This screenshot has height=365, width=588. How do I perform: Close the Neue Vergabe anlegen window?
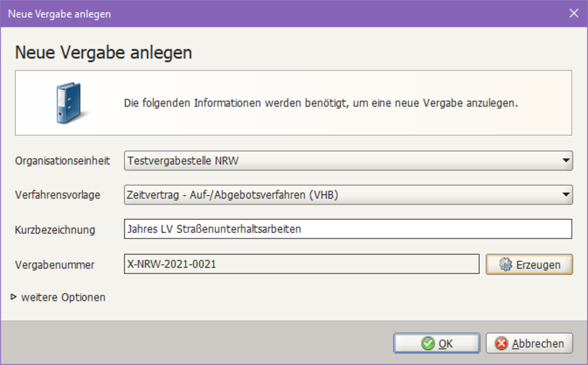pos(574,13)
